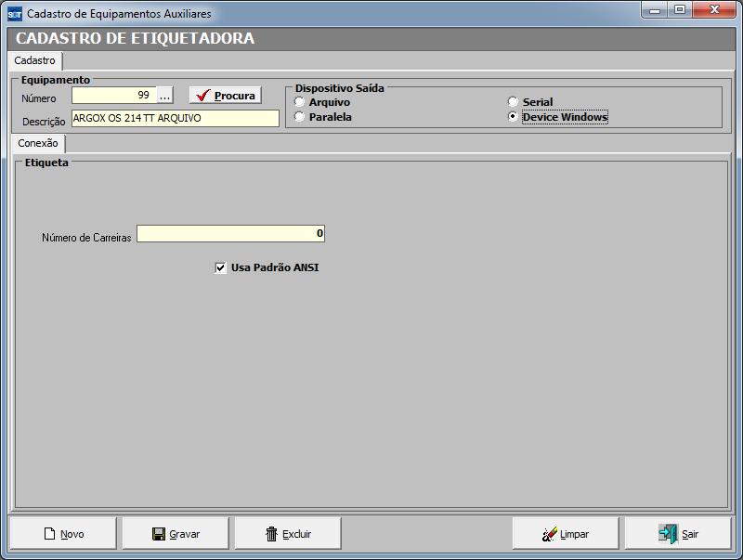Image resolution: width=743 pixels, height=560 pixels.
Task: Click the Novo blank page icon
Action: pos(51,534)
